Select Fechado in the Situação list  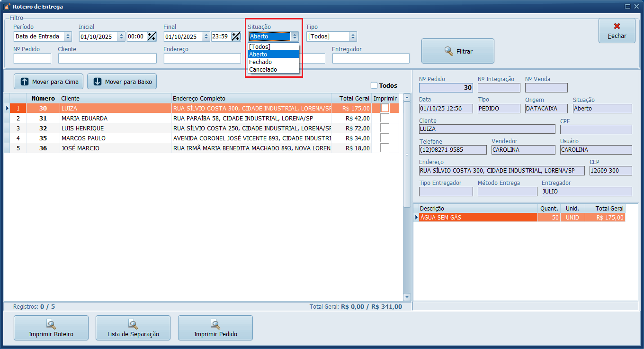click(260, 62)
